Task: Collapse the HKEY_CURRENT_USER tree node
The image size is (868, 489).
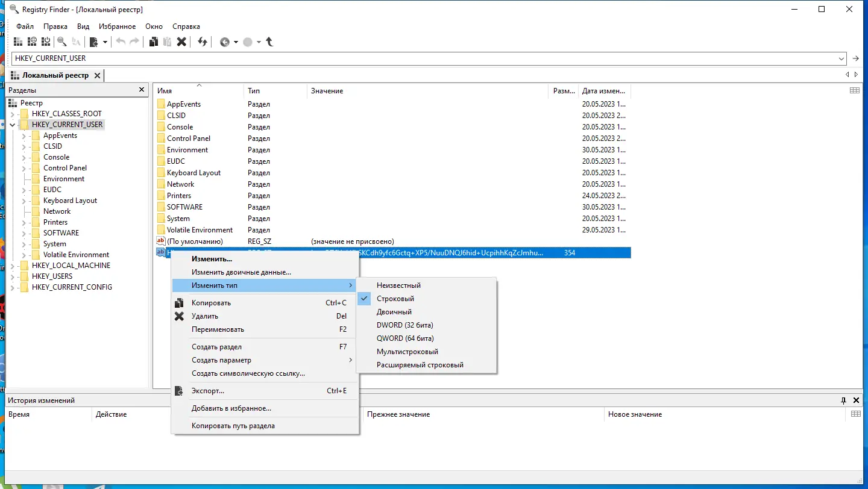Action: [x=13, y=125]
